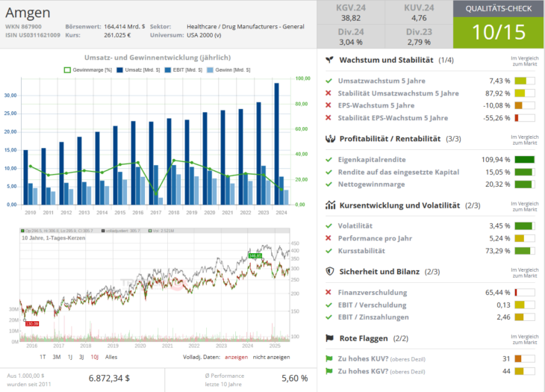Click red X beside Stabilität EPS-Wachstum 5 Jahre
The width and height of the screenshot is (545, 392).
[x=328, y=118]
